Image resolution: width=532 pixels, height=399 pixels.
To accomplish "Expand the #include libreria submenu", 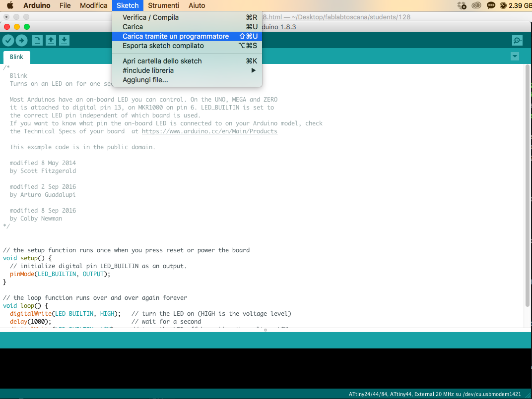I will (x=187, y=70).
